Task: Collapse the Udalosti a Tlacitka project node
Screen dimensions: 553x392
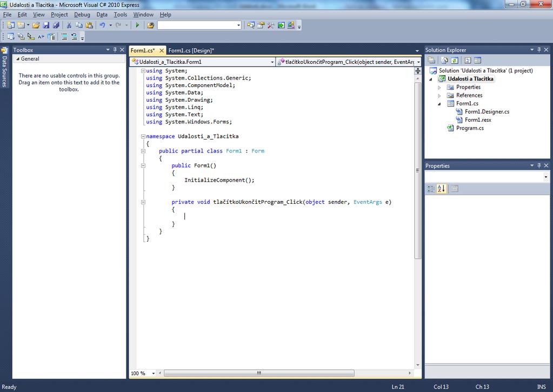Action: (x=431, y=79)
